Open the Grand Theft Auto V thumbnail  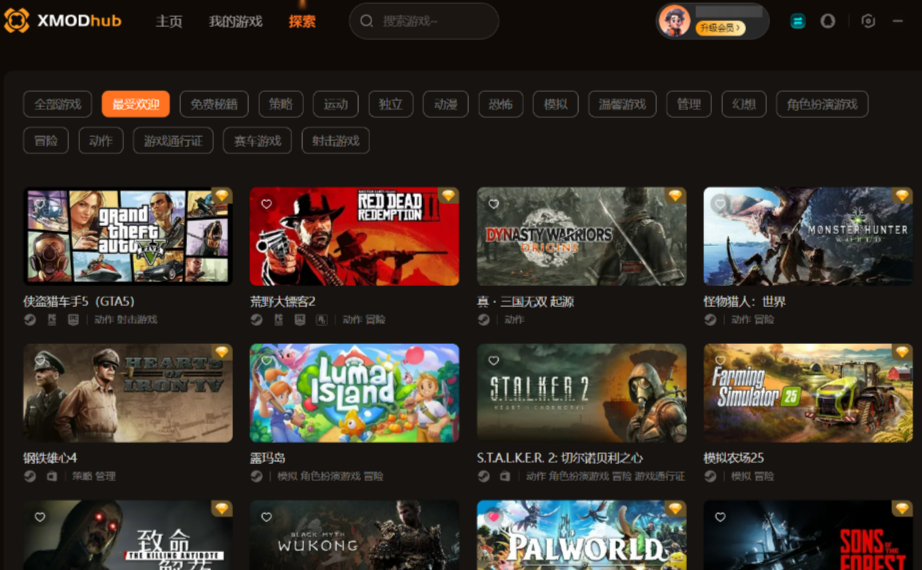(128, 236)
